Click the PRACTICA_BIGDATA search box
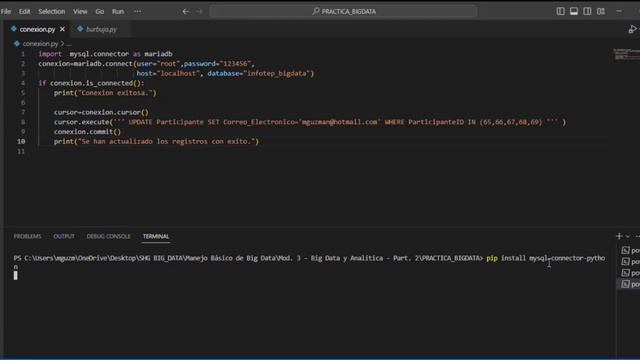Image resolution: width=640 pixels, height=360 pixels. pos(343,11)
